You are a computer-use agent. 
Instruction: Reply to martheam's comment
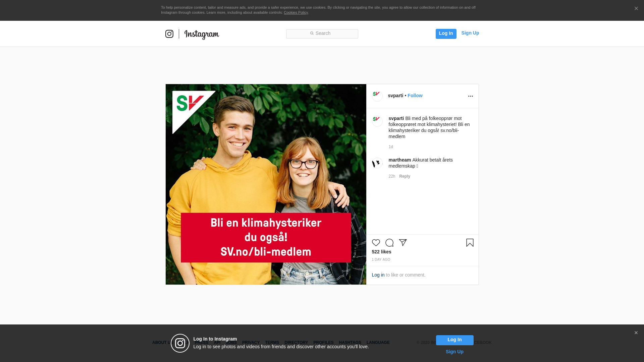coord(405,176)
